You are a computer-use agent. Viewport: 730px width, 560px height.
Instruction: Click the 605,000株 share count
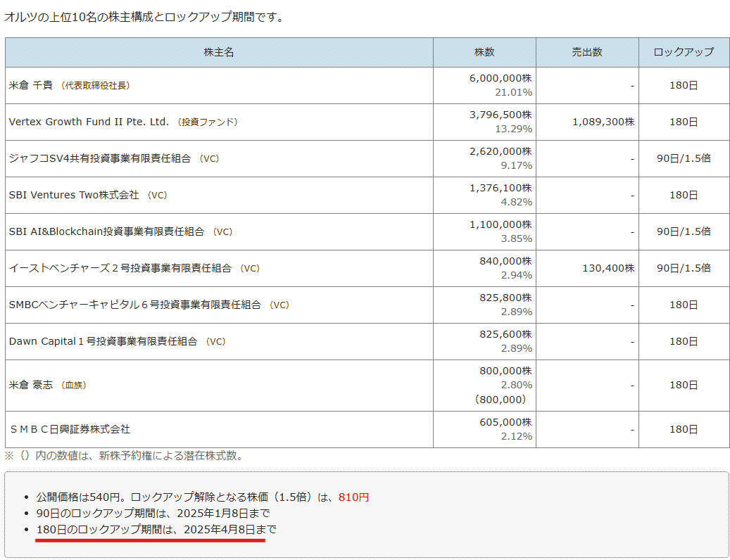505,422
